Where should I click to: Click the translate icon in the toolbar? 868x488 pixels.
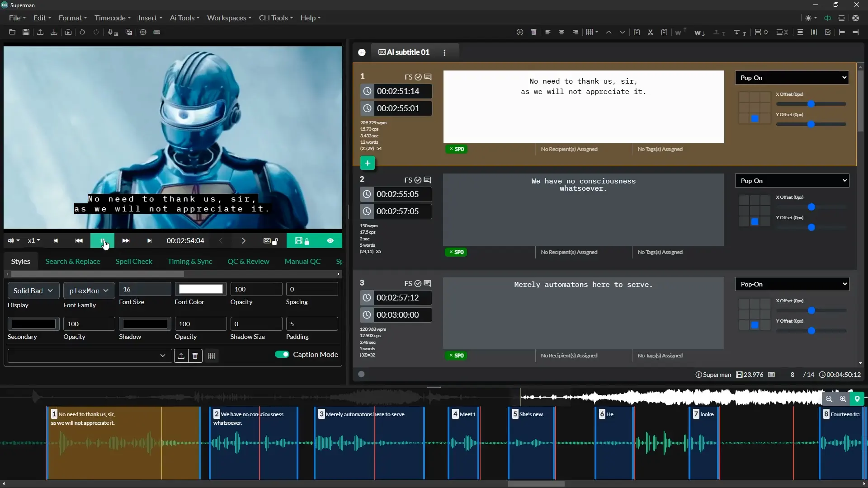tap(129, 32)
